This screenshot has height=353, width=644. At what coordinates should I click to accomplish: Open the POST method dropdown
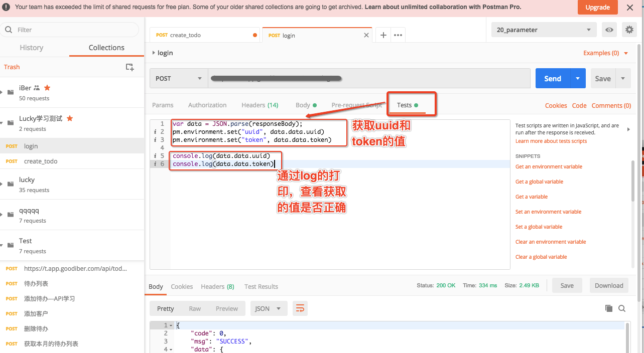[x=178, y=78]
